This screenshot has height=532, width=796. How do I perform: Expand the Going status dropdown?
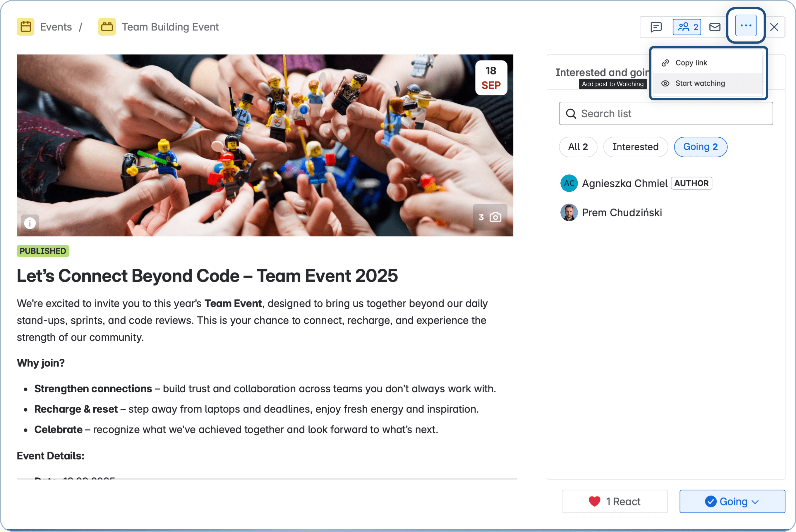click(732, 501)
